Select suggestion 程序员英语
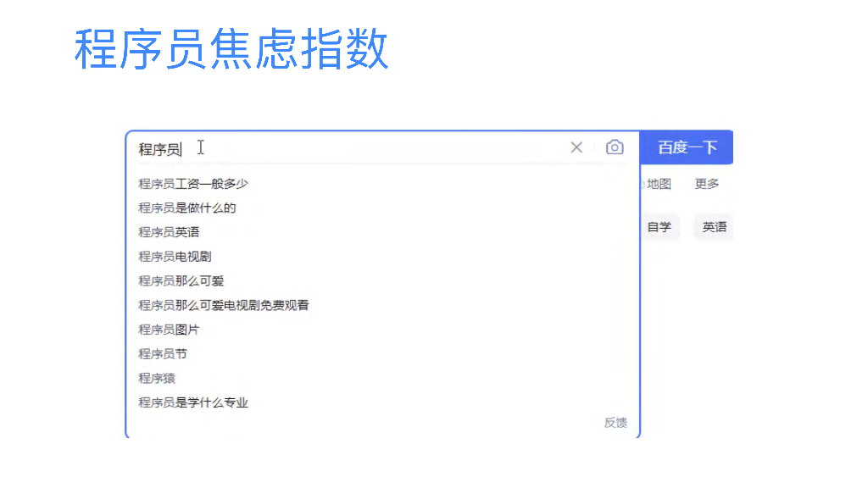The width and height of the screenshot is (868, 488). (x=169, y=232)
